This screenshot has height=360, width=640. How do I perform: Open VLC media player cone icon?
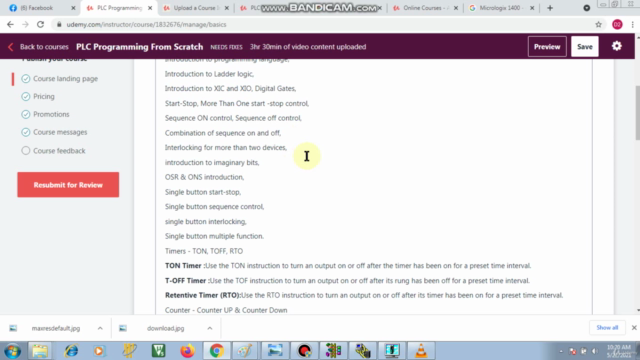pos(421,351)
